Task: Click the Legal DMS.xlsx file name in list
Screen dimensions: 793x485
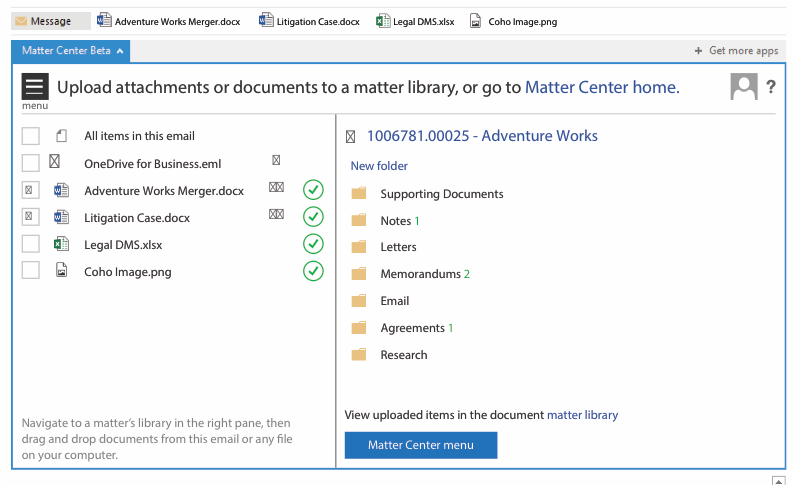Action: click(123, 245)
